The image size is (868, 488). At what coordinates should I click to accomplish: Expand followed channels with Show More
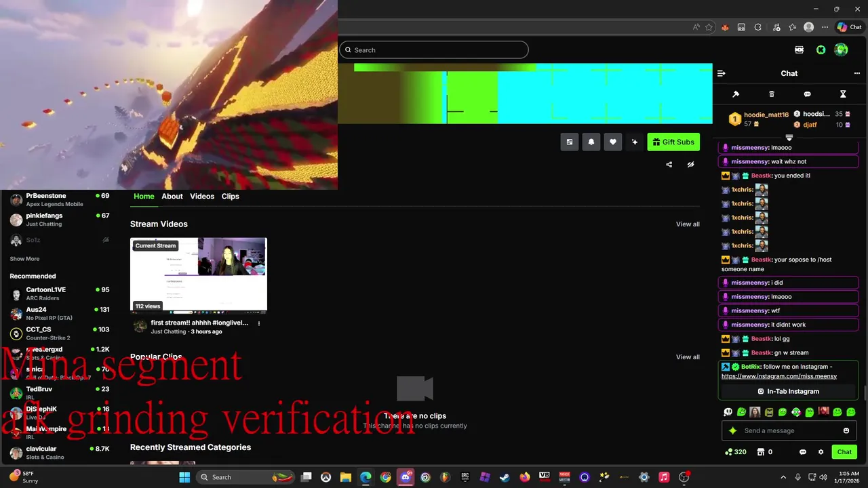(24, 259)
